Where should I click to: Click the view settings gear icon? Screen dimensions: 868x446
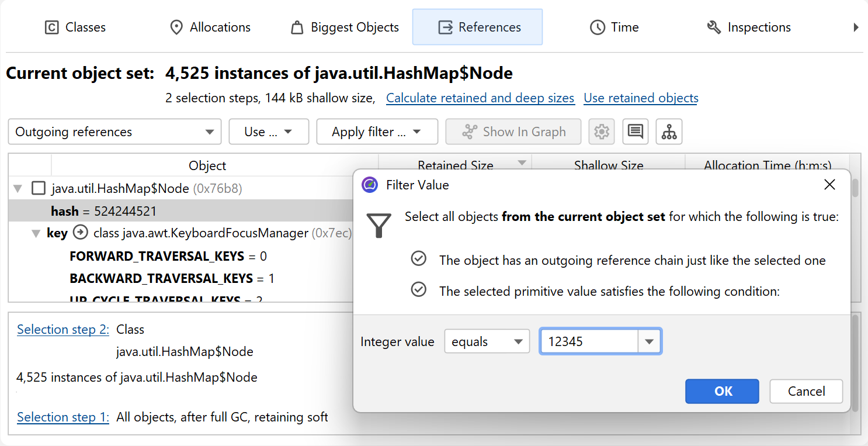pyautogui.click(x=601, y=132)
